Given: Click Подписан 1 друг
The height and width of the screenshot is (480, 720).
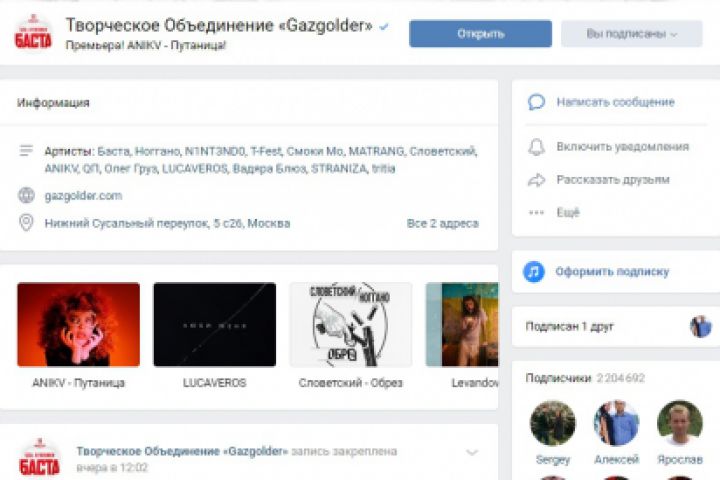Looking at the screenshot, I should coord(569,327).
